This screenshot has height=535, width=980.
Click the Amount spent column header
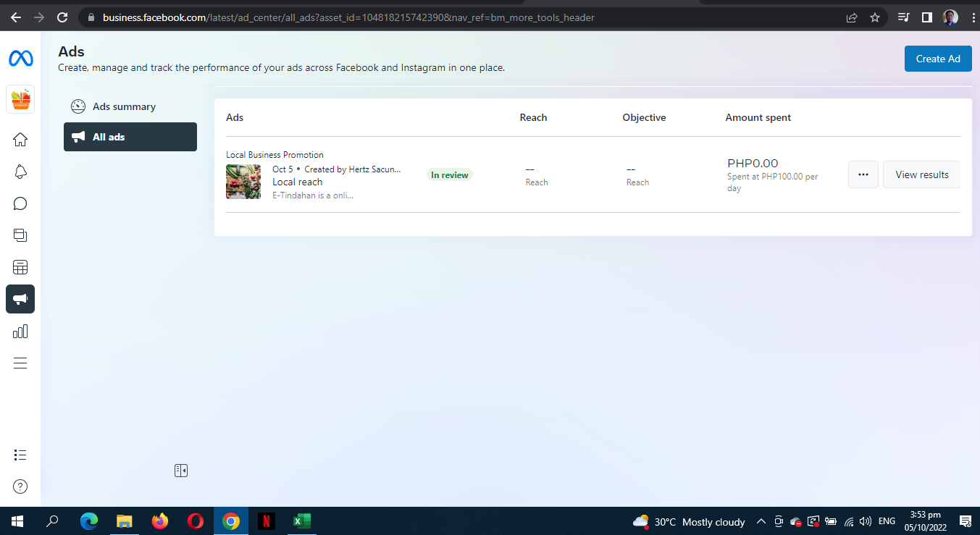(758, 117)
